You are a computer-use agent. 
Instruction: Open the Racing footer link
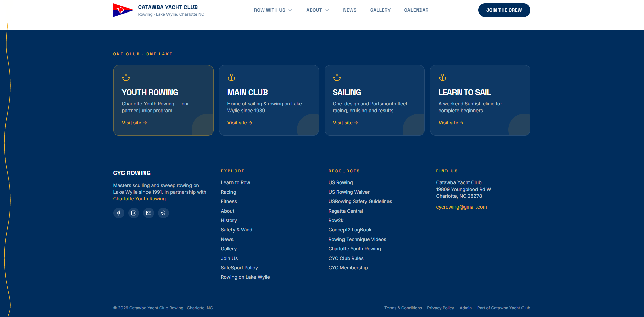click(228, 192)
